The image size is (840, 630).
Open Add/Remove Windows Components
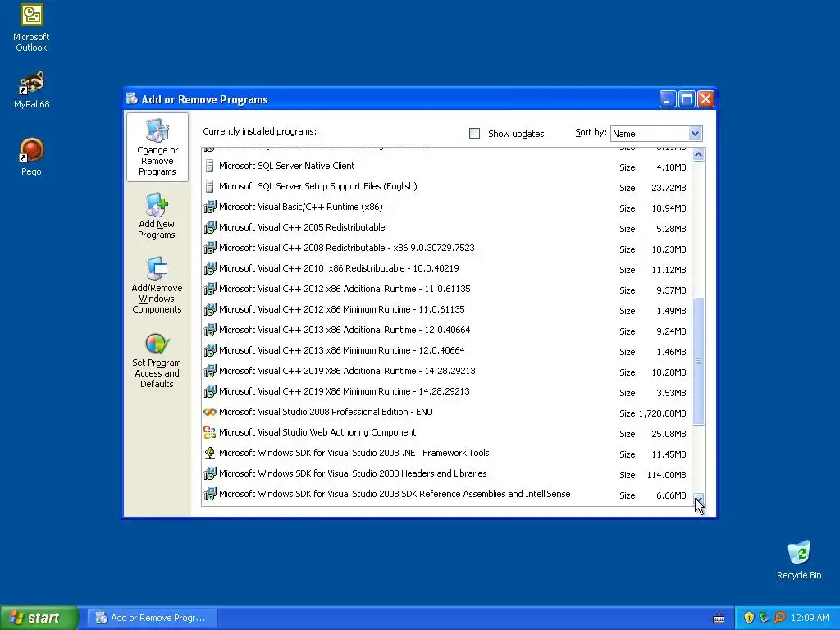[157, 285]
